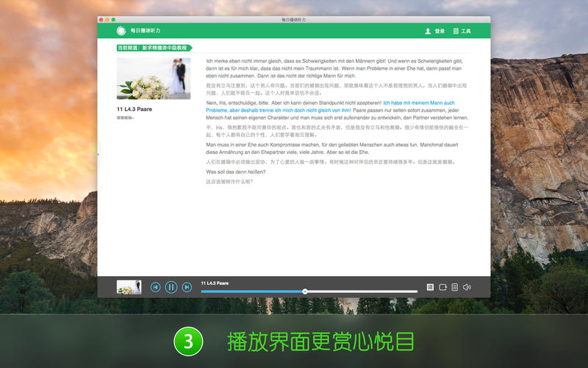Pause playback with the pause button
Image resolution: width=588 pixels, height=368 pixels.
(171, 287)
